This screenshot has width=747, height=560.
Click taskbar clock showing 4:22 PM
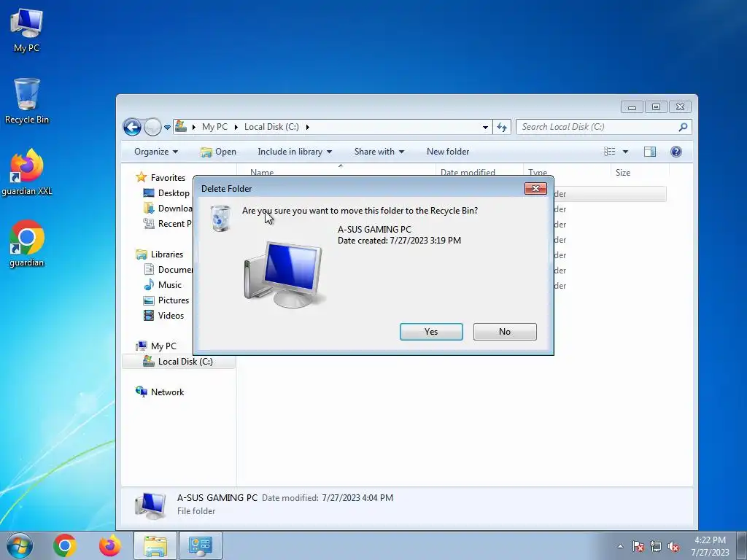coord(710,545)
